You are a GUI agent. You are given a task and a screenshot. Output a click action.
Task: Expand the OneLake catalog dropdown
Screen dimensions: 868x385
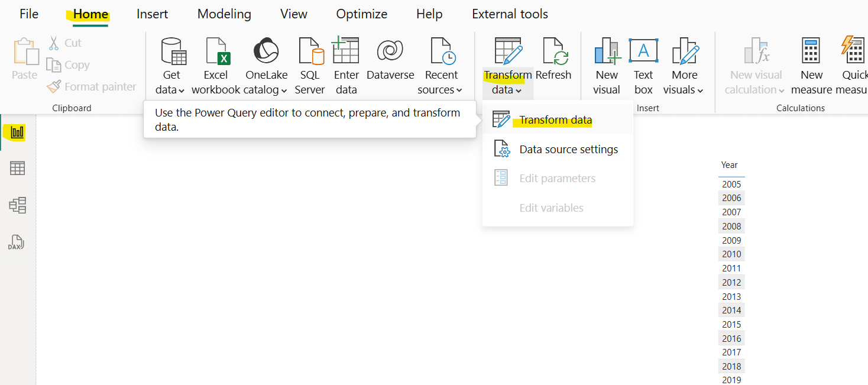(266, 90)
